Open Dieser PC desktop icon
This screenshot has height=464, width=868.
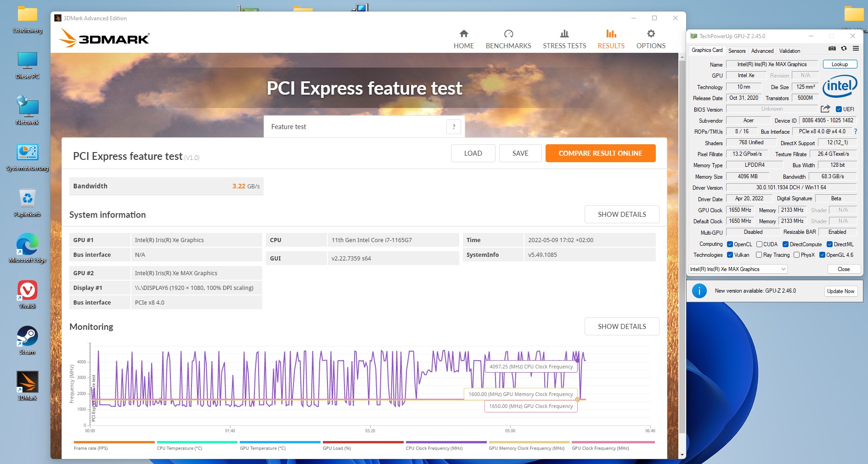click(x=28, y=66)
